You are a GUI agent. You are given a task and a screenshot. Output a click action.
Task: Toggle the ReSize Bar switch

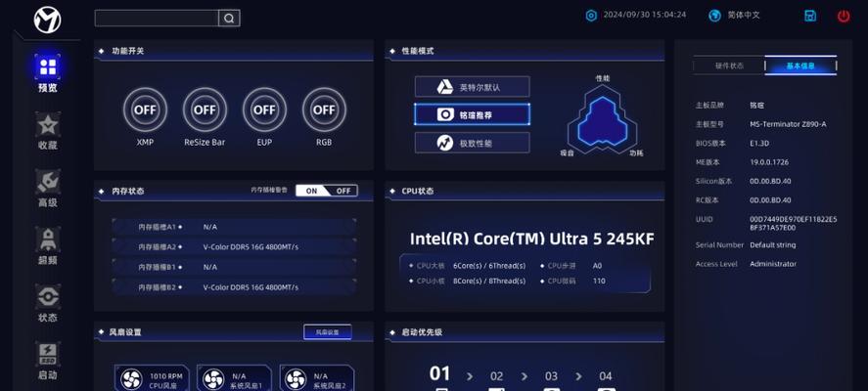(x=205, y=109)
